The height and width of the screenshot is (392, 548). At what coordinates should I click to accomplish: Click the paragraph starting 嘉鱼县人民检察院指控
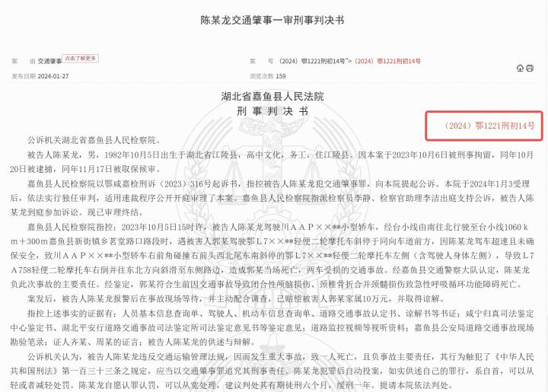272,256
